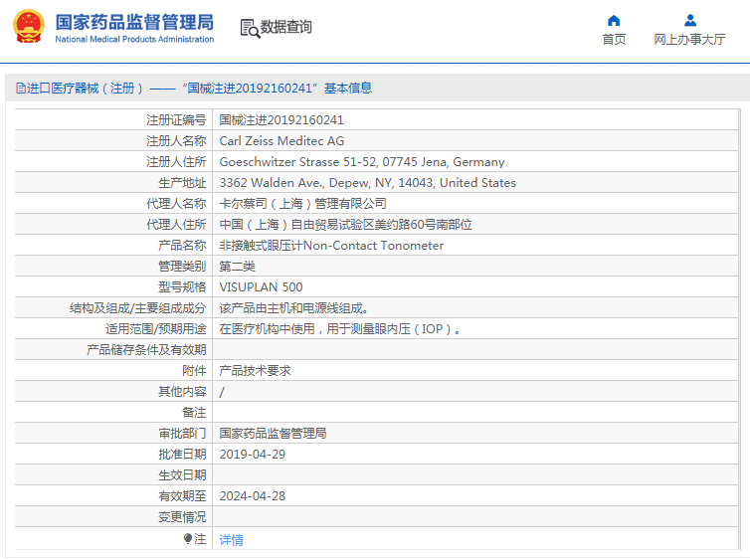The height and width of the screenshot is (560, 750).
Task: Click the 型号规格 row label
Action: click(182, 287)
